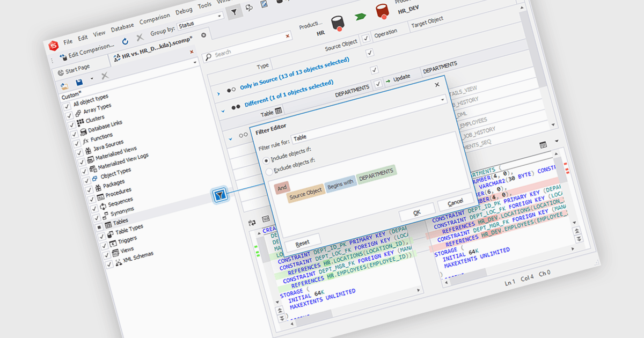Click the Triggers icon in object list
The image size is (644, 338).
tap(113, 243)
